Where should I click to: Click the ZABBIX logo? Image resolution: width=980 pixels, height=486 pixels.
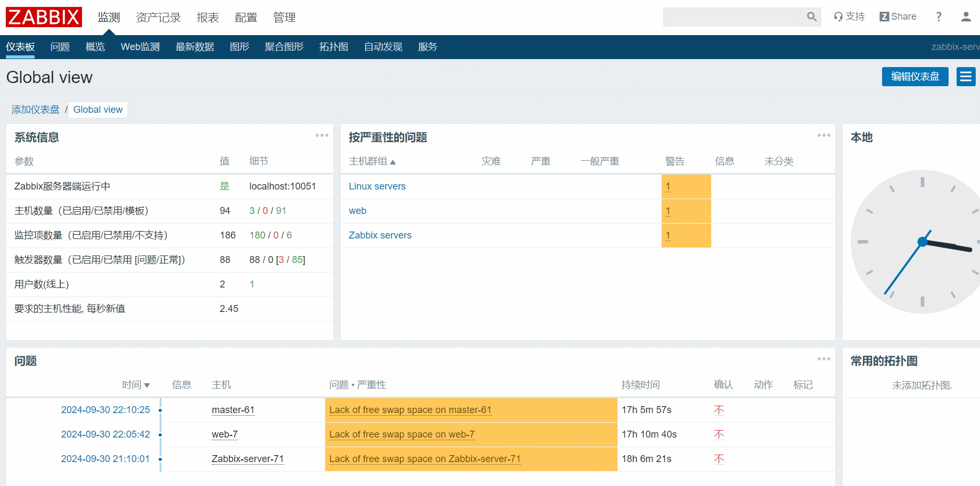tap(44, 17)
